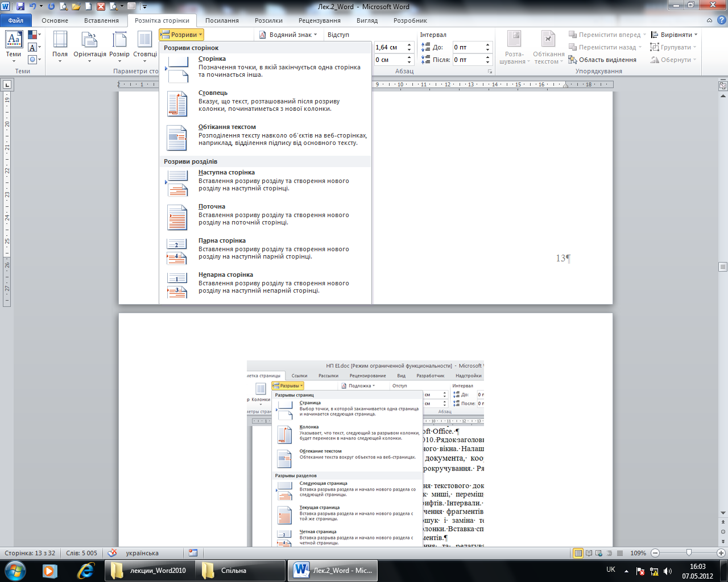Increase the До spacing with stepper arrow
Viewport: 728px width, 582px height.
click(487, 45)
